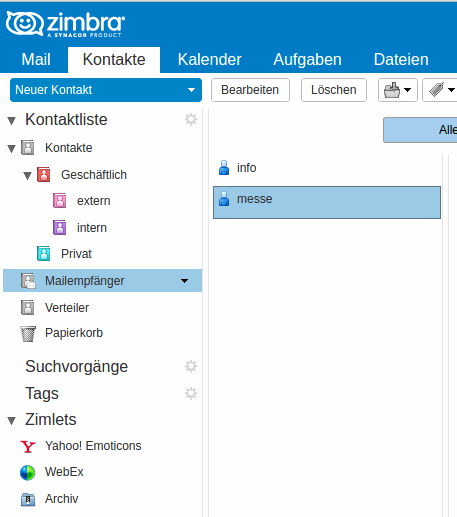The width and height of the screenshot is (457, 517).
Task: Select the red Geschäftlich address book icon
Action: (x=44, y=174)
